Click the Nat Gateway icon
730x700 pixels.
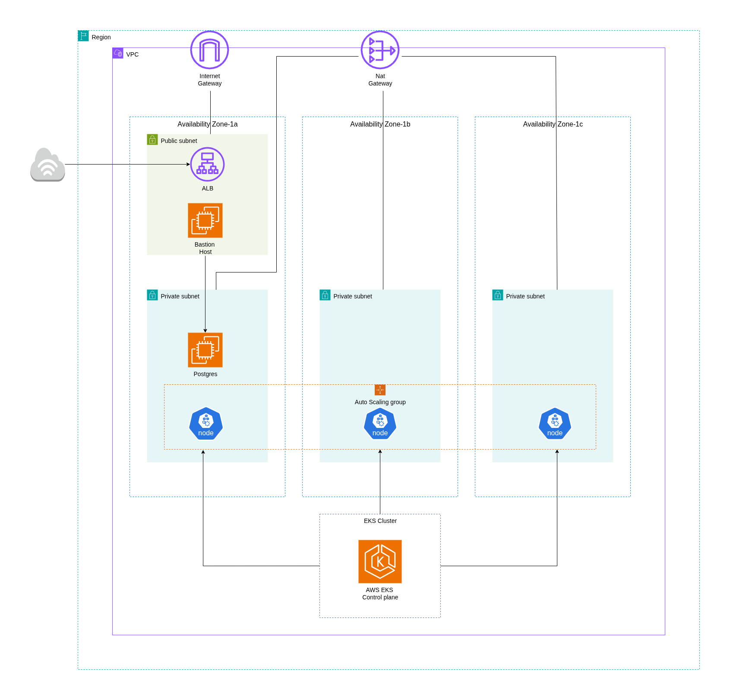pos(380,50)
